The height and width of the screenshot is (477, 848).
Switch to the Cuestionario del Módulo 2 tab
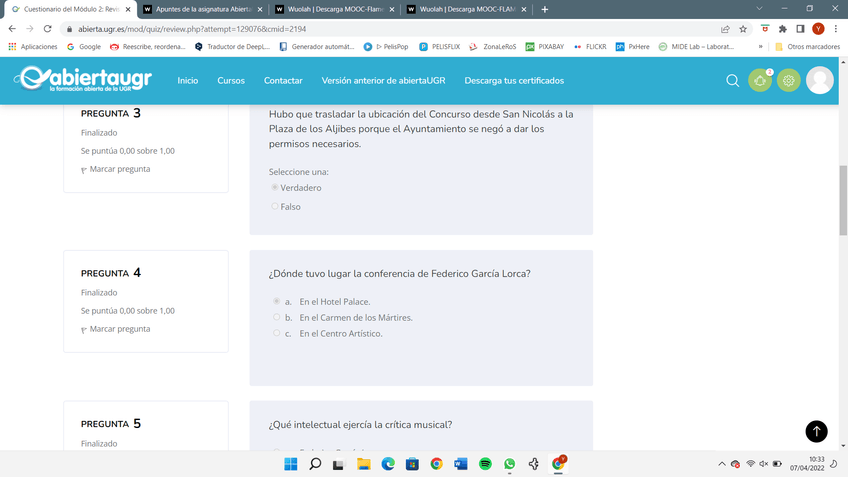[x=69, y=9]
